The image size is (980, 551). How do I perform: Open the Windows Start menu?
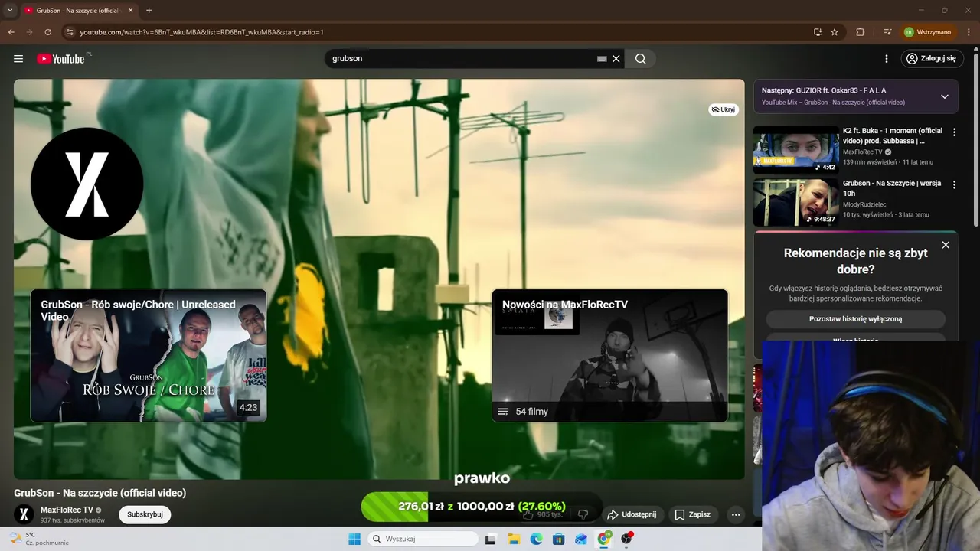tap(354, 539)
